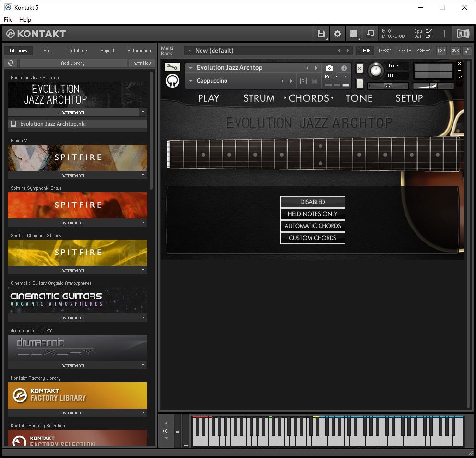The image size is (476, 458).
Task: Collapse rack with minimize arrows icon
Action: [467, 51]
